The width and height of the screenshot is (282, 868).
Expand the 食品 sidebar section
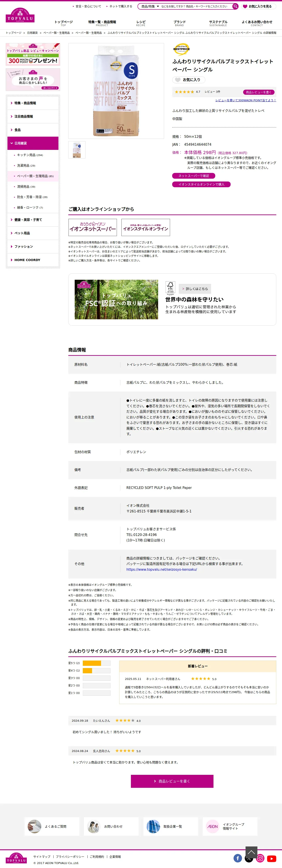click(33, 130)
